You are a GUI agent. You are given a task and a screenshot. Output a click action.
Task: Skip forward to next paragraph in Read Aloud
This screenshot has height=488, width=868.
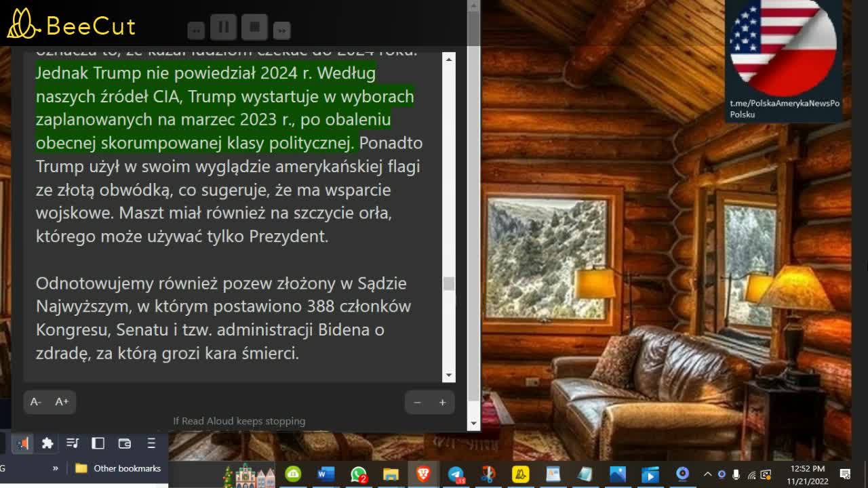point(281,30)
